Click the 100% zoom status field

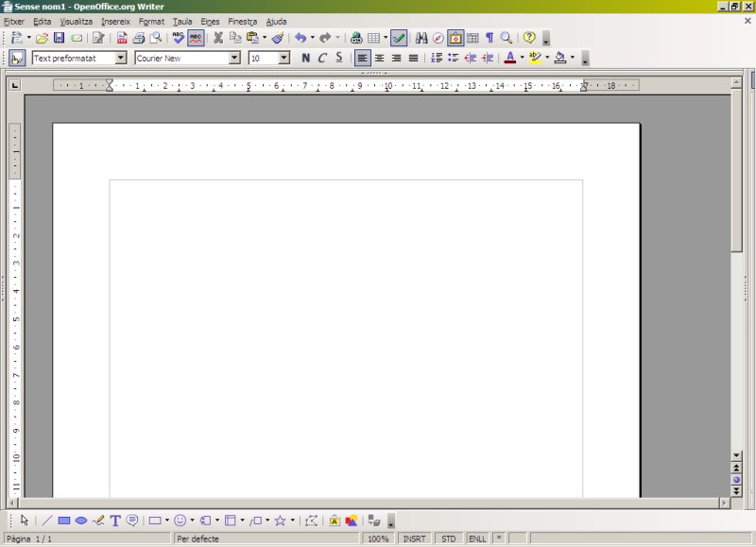coord(378,538)
